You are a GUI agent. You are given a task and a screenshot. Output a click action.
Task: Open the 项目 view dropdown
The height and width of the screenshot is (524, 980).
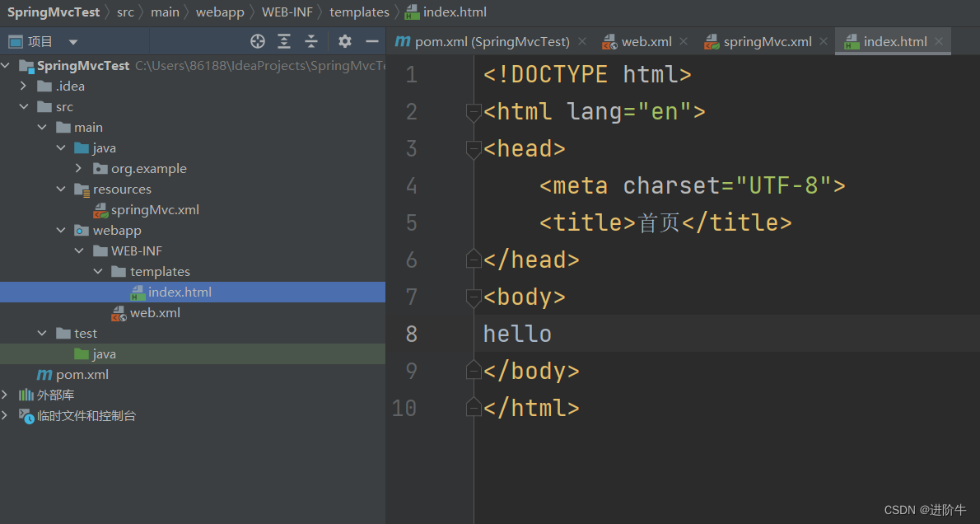pos(73,42)
